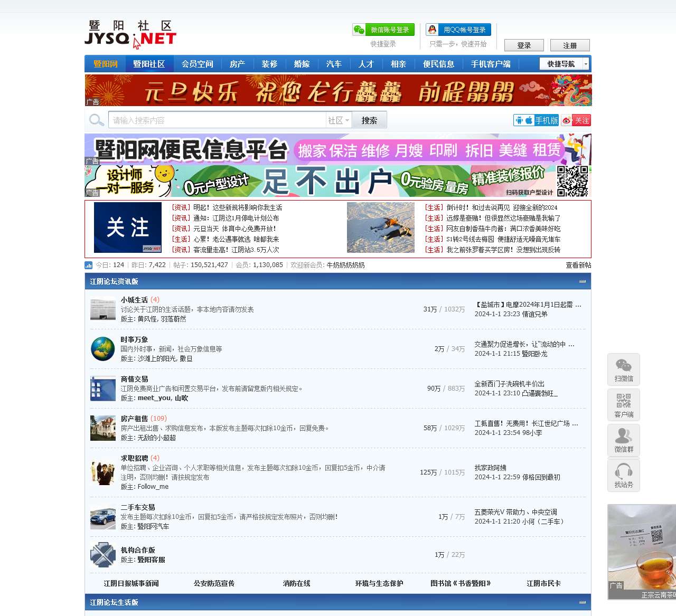Image resolution: width=676 pixels, height=616 pixels.
Task: Click 查看新帖 view new posts link
Action: (x=578, y=265)
